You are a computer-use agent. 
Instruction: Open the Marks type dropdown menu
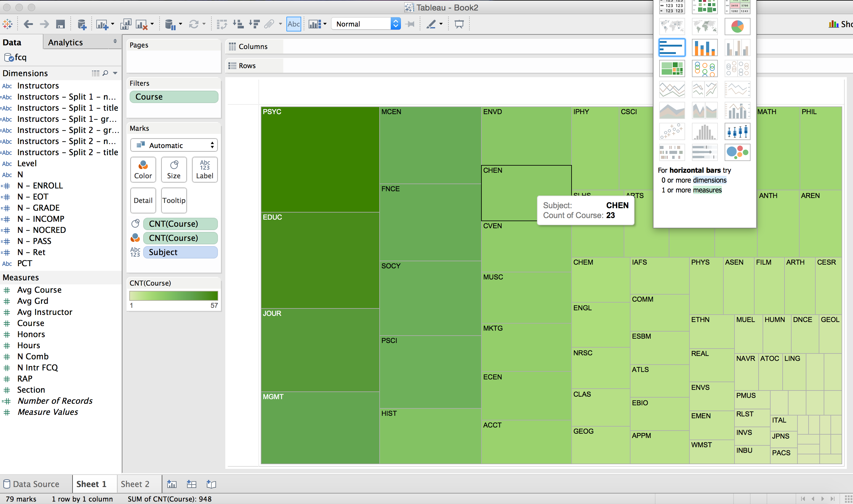[x=174, y=145]
